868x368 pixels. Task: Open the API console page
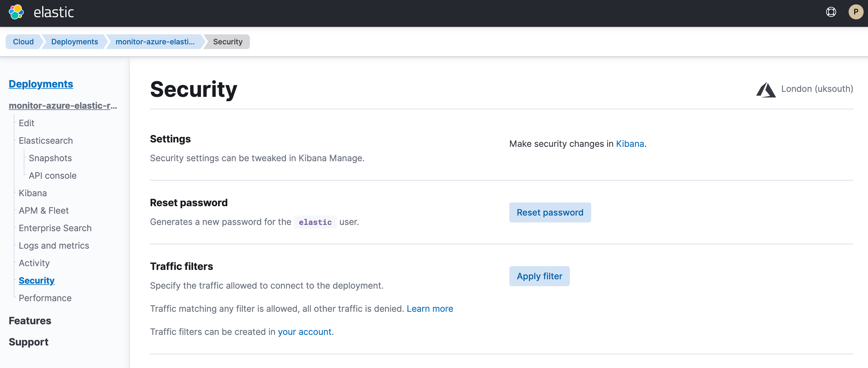pos(52,175)
